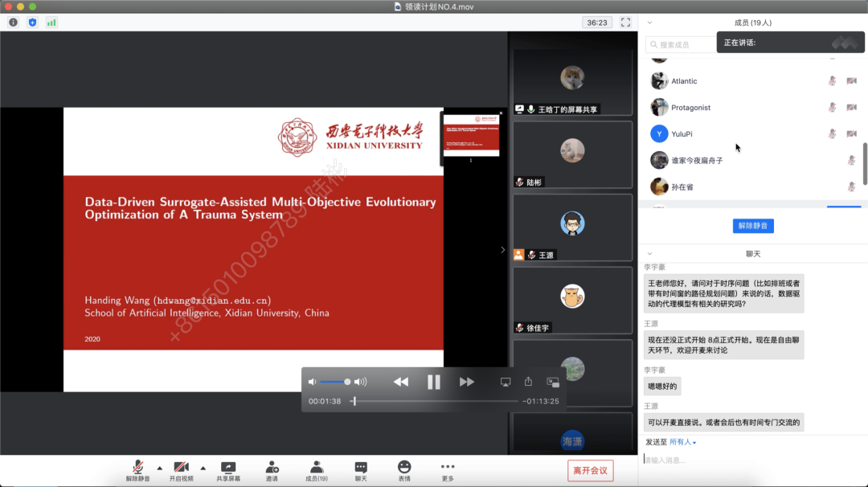Toggle picture-in-picture icon in player
The width and height of the screenshot is (868, 487).
click(x=553, y=382)
